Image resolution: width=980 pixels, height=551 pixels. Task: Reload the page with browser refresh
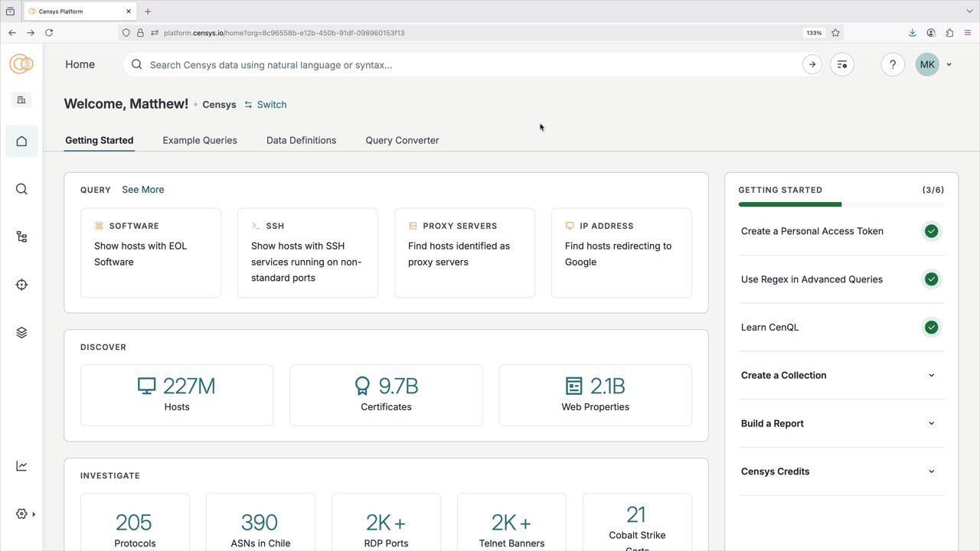pyautogui.click(x=49, y=33)
